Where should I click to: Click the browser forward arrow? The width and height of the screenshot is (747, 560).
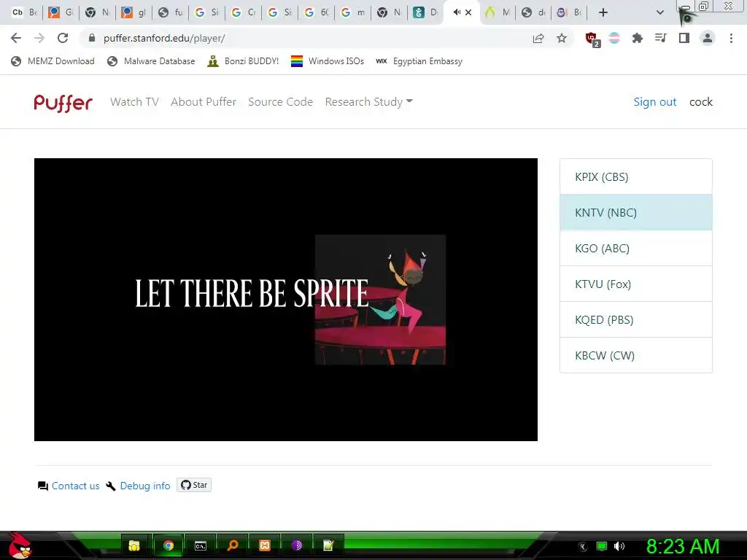tap(39, 38)
